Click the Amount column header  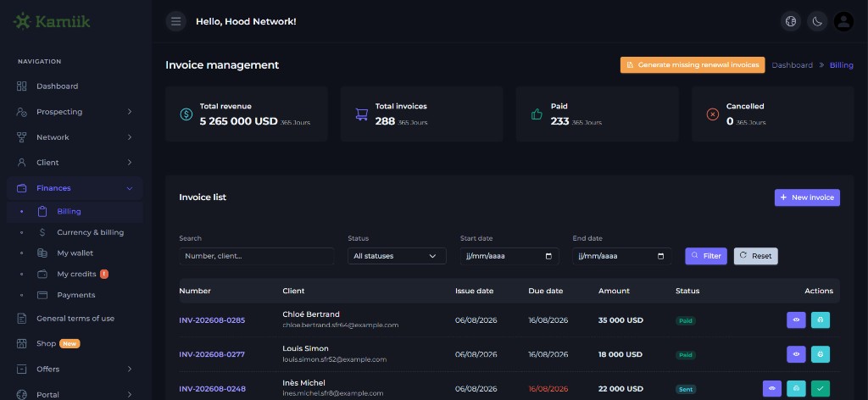coord(614,291)
